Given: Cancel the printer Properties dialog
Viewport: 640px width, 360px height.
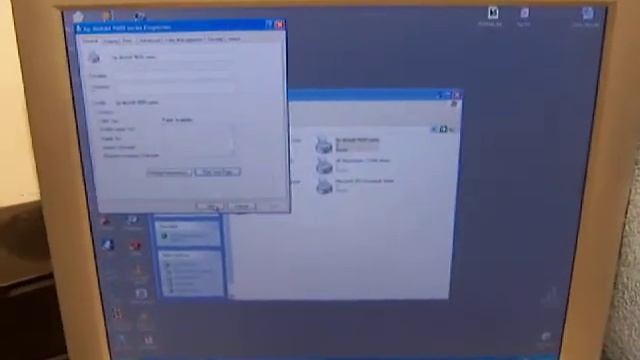Looking at the screenshot, I should (242, 207).
